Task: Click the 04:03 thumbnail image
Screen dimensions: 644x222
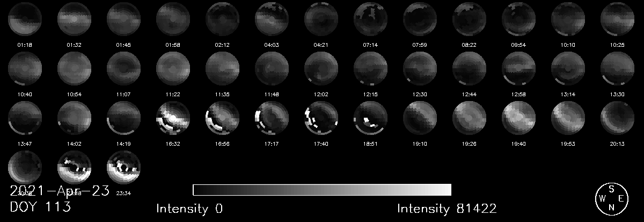Action: [272, 19]
